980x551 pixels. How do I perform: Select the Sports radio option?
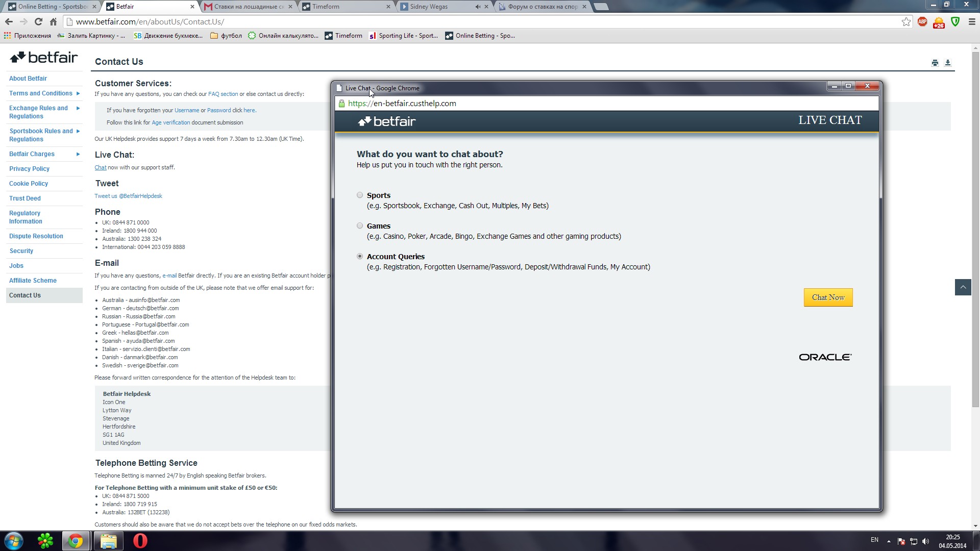click(x=360, y=195)
